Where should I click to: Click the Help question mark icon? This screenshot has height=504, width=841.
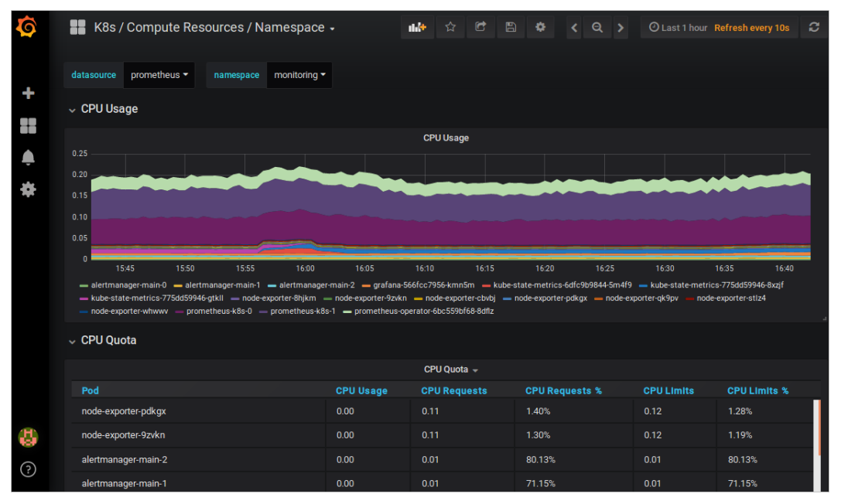(28, 469)
